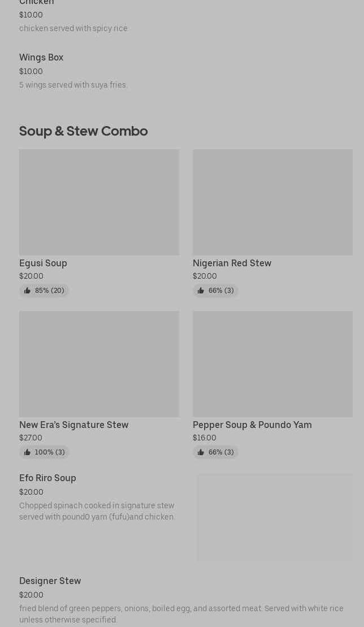Click the Soup & Stew Combo section heading
Viewport: 364px width, 627px height.
(83, 131)
